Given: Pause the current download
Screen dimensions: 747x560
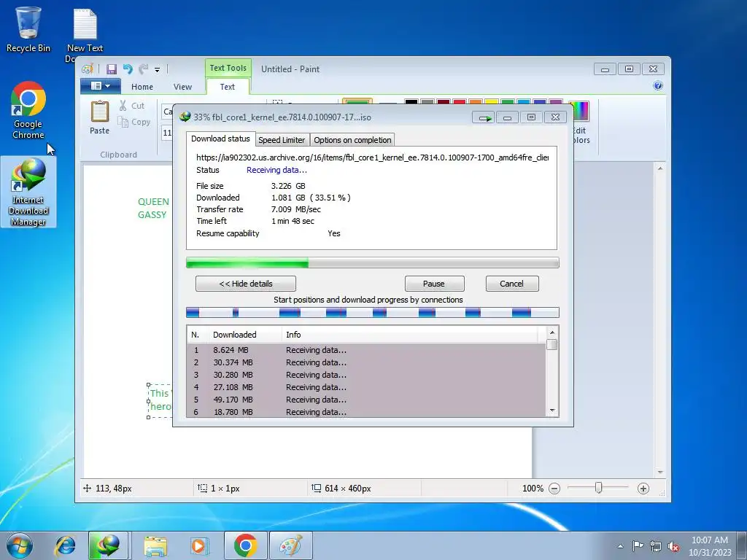Looking at the screenshot, I should click(x=434, y=284).
